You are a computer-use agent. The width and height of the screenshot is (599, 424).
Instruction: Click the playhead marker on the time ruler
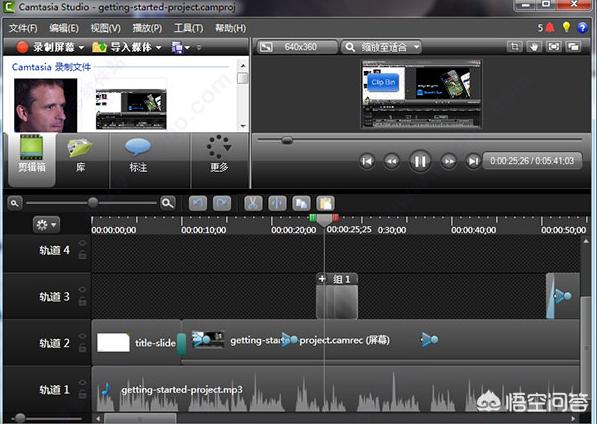click(324, 219)
